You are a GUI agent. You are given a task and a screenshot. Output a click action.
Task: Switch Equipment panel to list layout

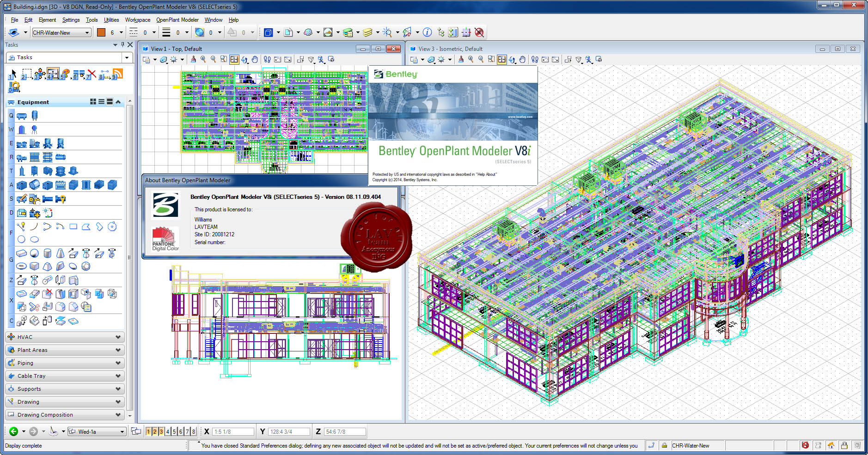tap(101, 102)
